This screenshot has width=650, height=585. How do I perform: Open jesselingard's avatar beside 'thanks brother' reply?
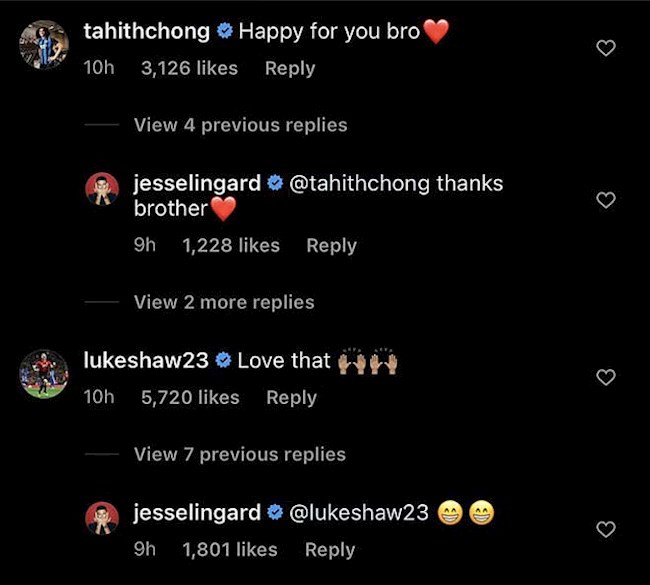point(102,189)
